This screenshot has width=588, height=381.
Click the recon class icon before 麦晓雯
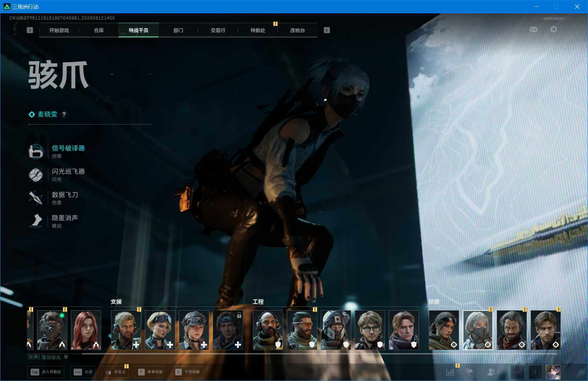click(x=32, y=114)
